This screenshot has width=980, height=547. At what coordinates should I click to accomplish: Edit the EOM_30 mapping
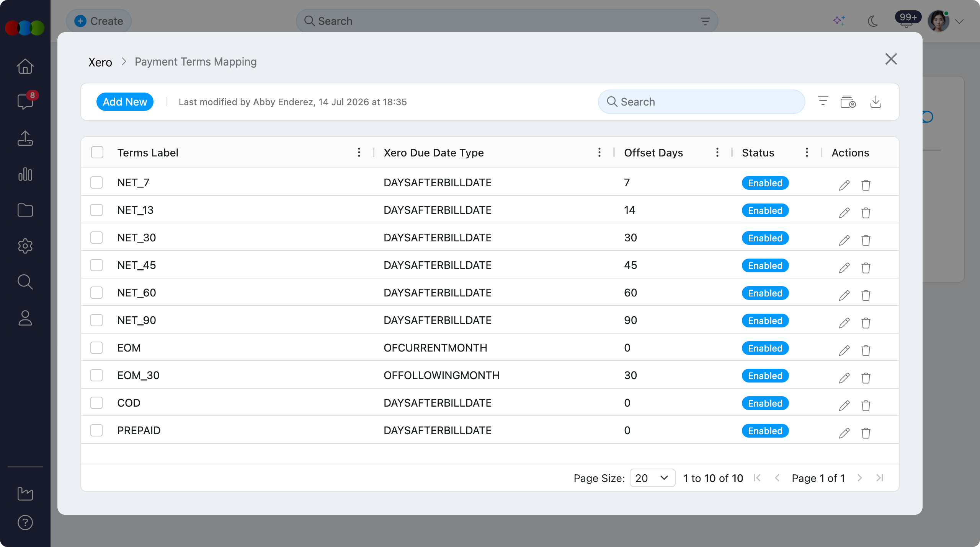(x=844, y=378)
